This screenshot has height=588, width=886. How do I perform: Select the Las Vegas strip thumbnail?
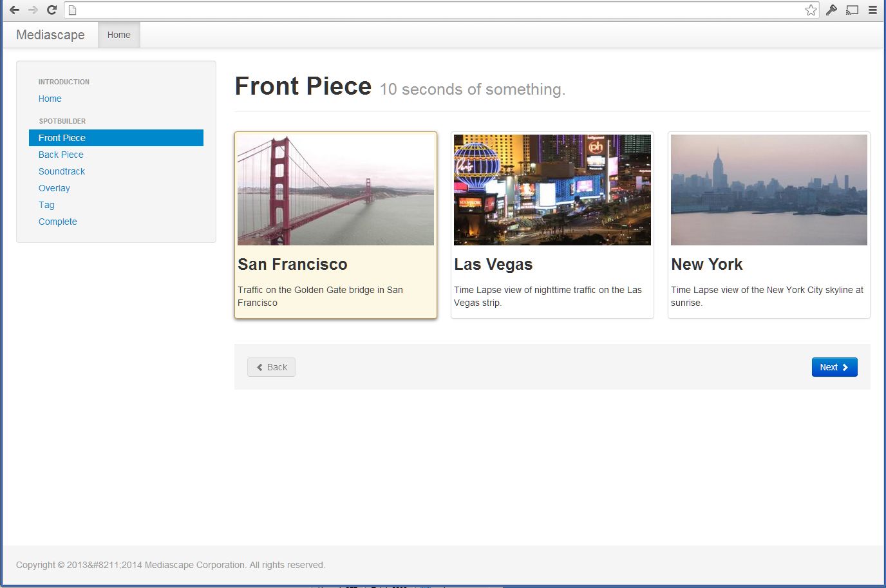click(x=552, y=190)
